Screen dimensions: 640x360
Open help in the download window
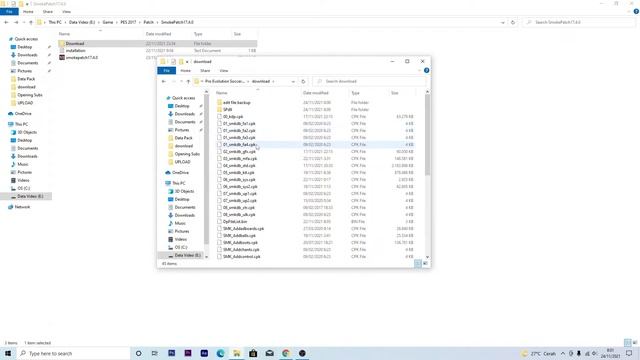pyautogui.click(x=426, y=71)
